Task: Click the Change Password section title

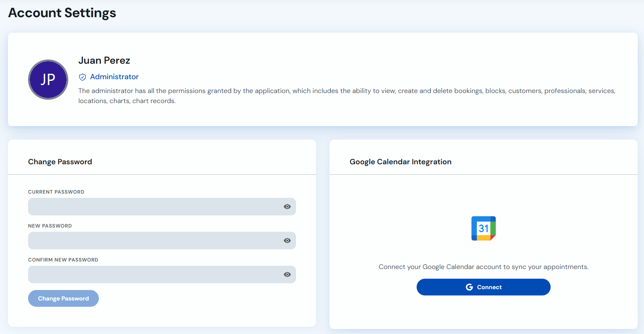Action: [60, 162]
